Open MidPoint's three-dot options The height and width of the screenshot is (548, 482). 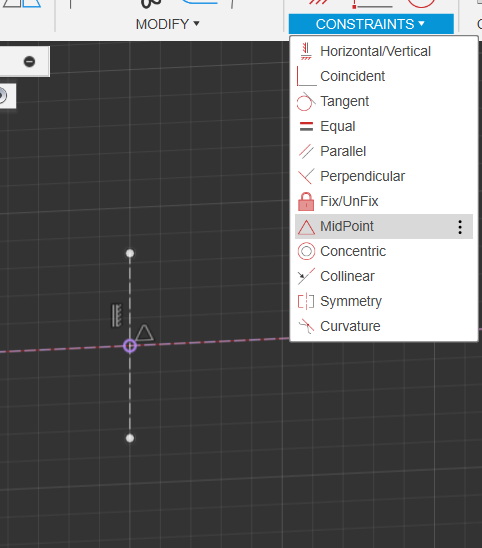pyautogui.click(x=460, y=227)
